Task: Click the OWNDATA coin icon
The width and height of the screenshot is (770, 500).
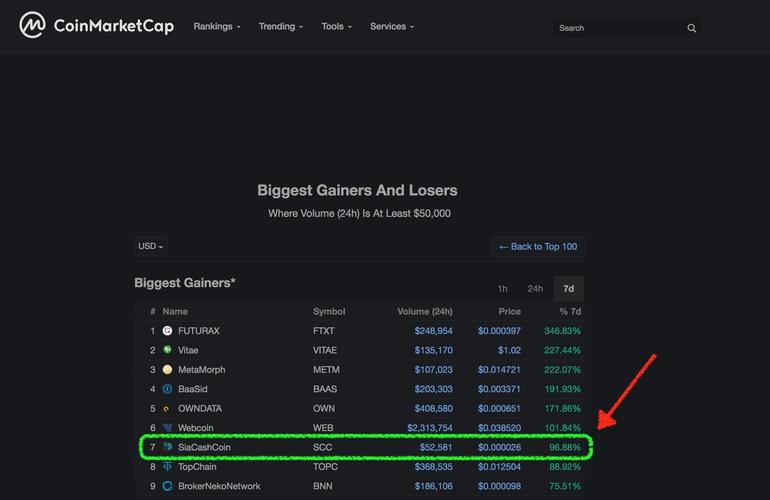Action: click(x=167, y=409)
